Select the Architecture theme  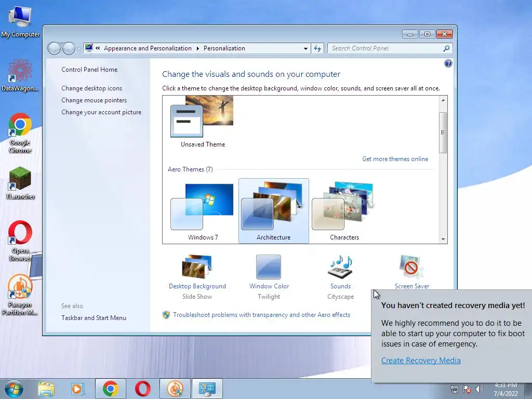(273, 211)
